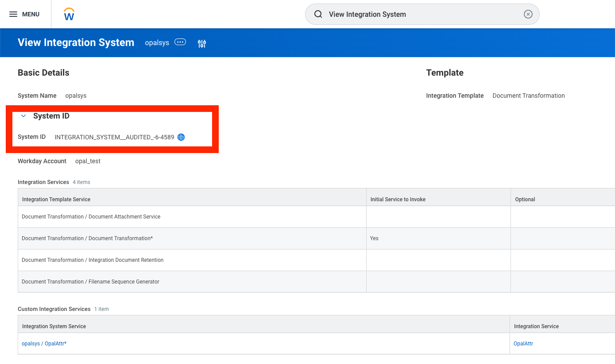Click the Document Transformation template value
Screen dimensions: 615x364
529,96
